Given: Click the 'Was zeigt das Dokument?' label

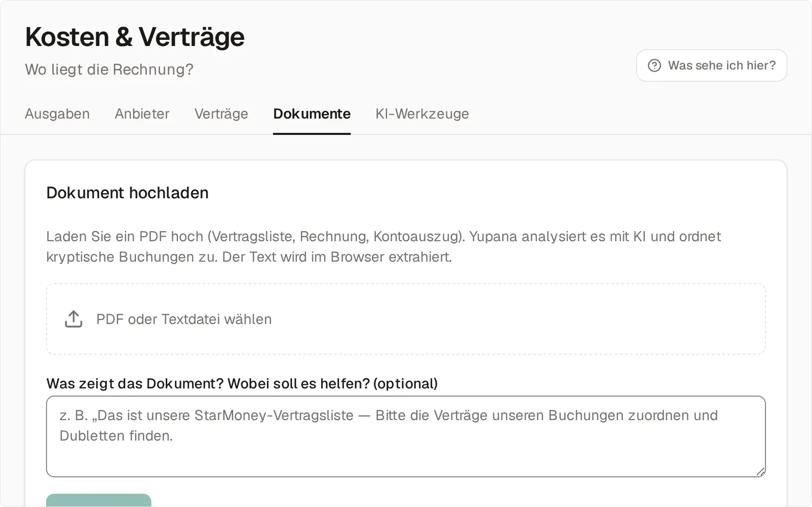Looking at the screenshot, I should point(242,383).
